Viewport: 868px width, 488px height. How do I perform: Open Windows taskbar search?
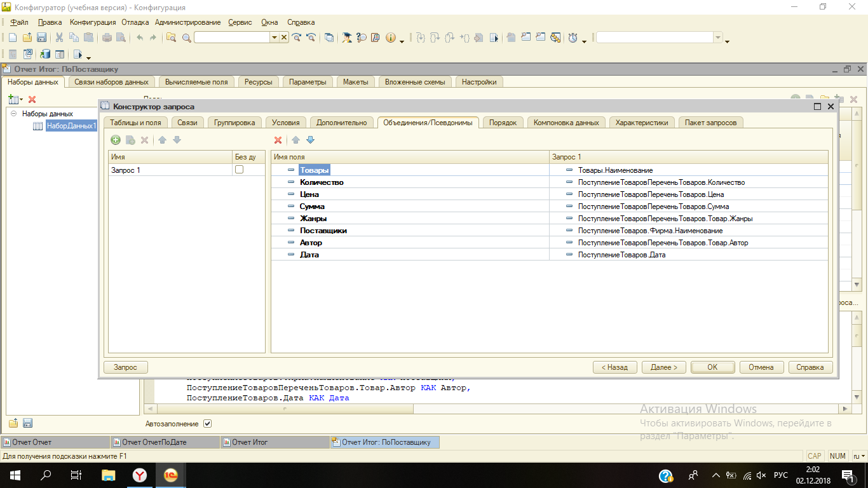(46, 475)
